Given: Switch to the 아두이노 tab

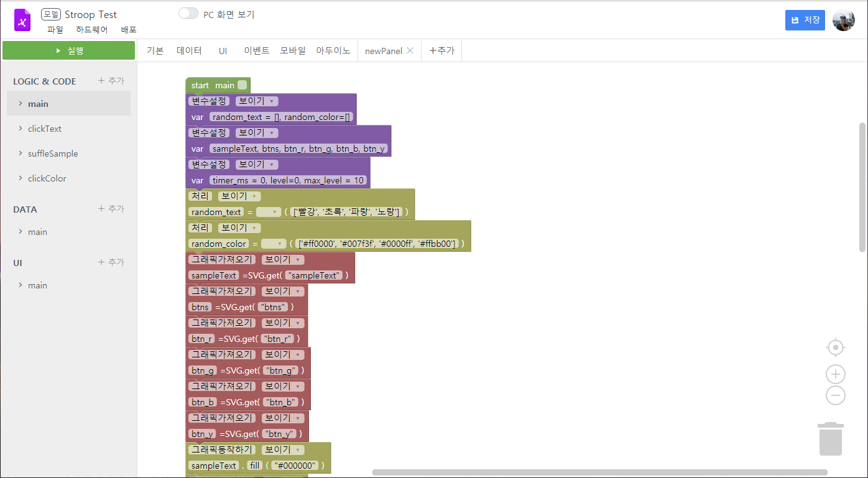Looking at the screenshot, I should tap(333, 51).
